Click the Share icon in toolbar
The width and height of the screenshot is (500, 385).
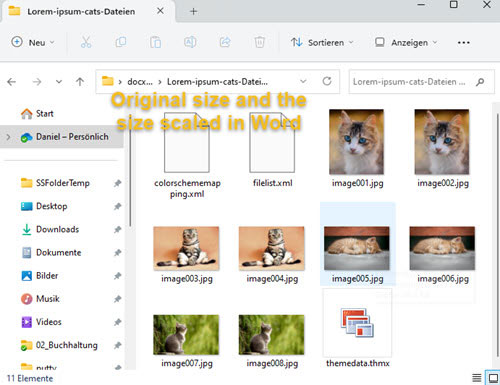click(x=225, y=42)
